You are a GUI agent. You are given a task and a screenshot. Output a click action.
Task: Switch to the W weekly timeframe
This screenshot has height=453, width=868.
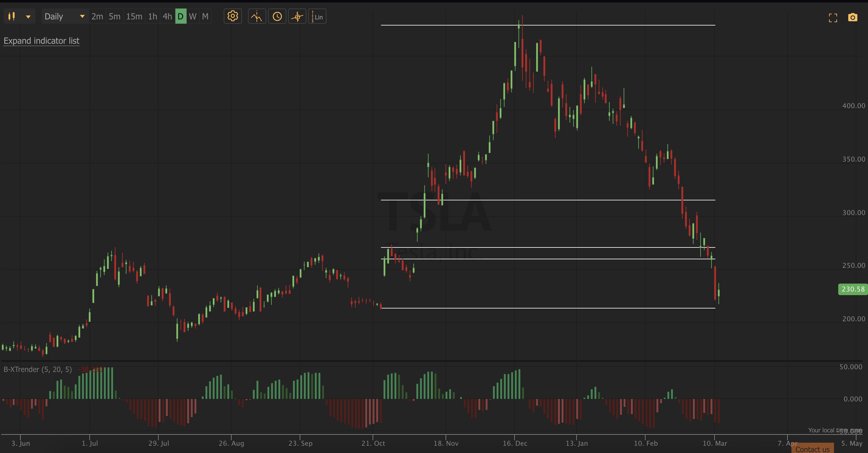pos(193,16)
